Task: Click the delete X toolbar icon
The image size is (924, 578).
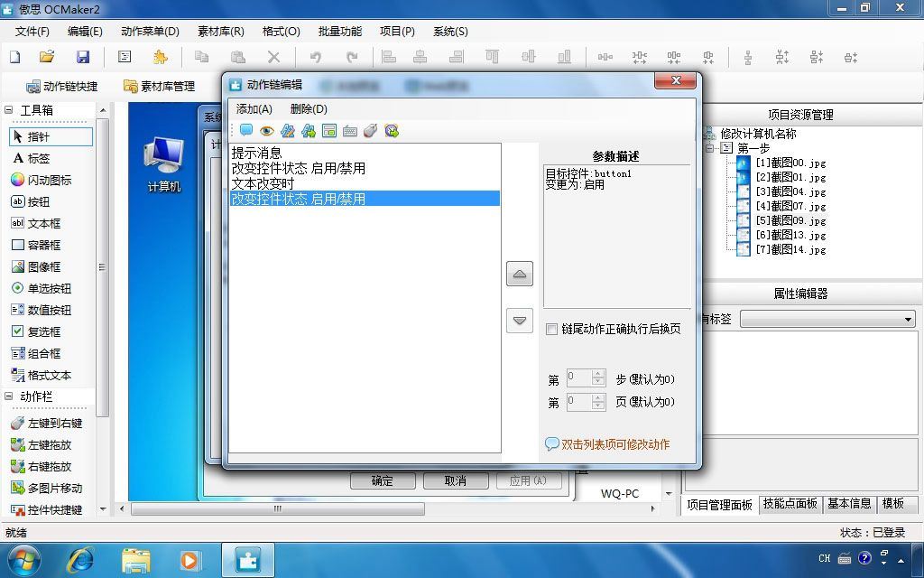Action: tap(273, 57)
